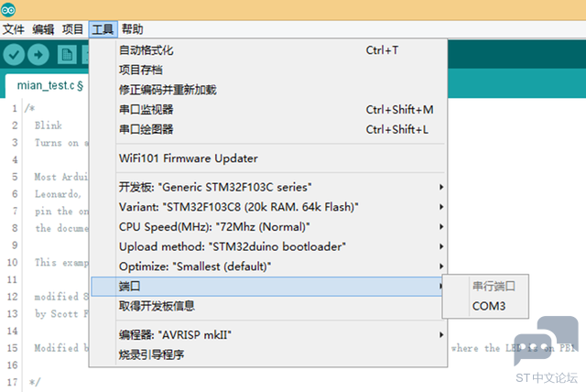Launch WiFi101 Firmware Updater
Screen dimensions: 586x392
(x=268, y=158)
